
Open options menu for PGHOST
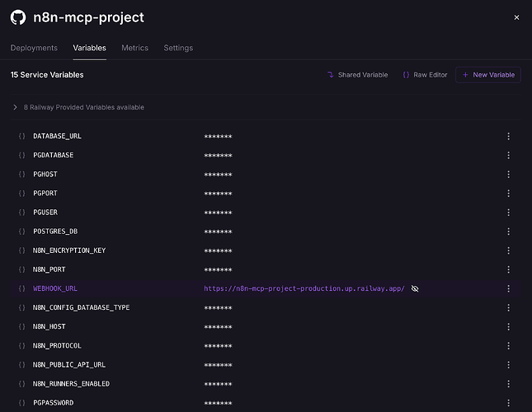[508, 174]
